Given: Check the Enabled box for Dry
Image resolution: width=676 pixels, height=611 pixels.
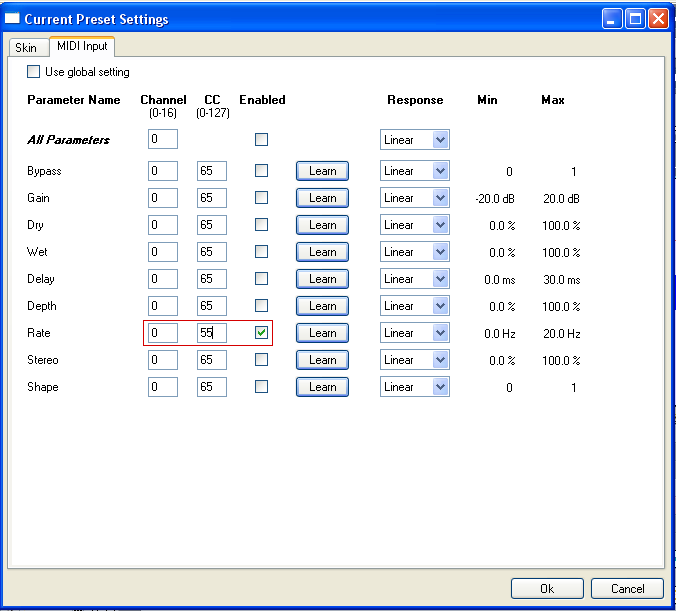Looking at the screenshot, I should tap(261, 225).
